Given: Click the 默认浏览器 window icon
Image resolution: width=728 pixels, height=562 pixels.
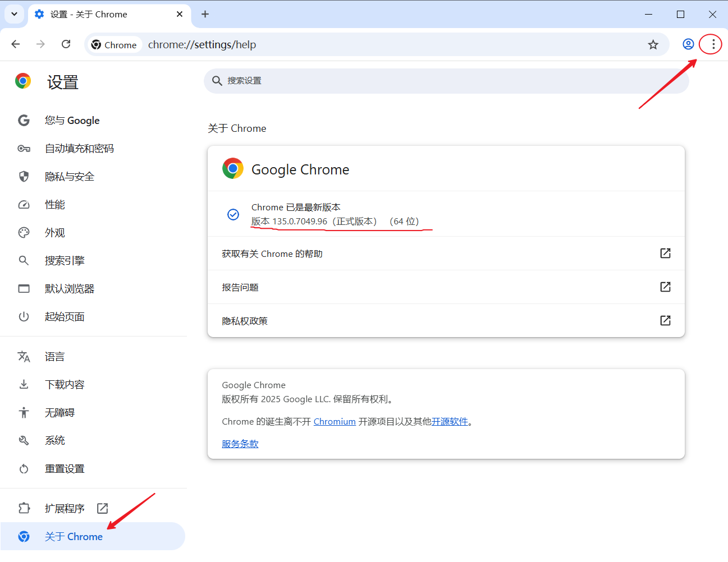Looking at the screenshot, I should pos(24,289).
